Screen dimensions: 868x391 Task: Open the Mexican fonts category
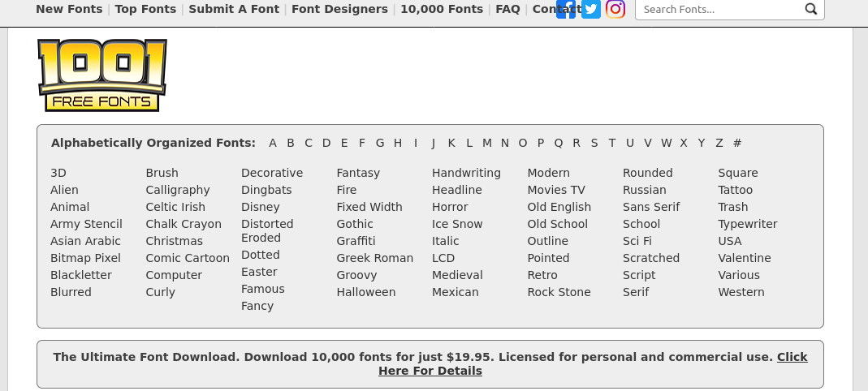(456, 293)
